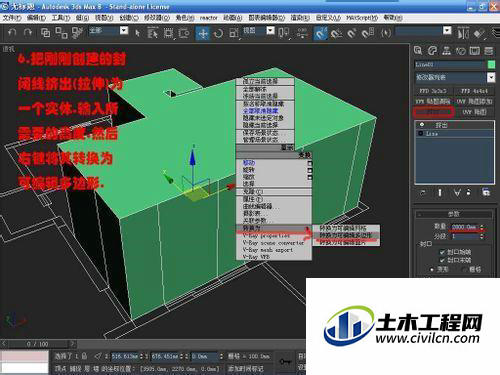Click the selection lock icon in status bar
500x375 pixels.
coord(84,356)
